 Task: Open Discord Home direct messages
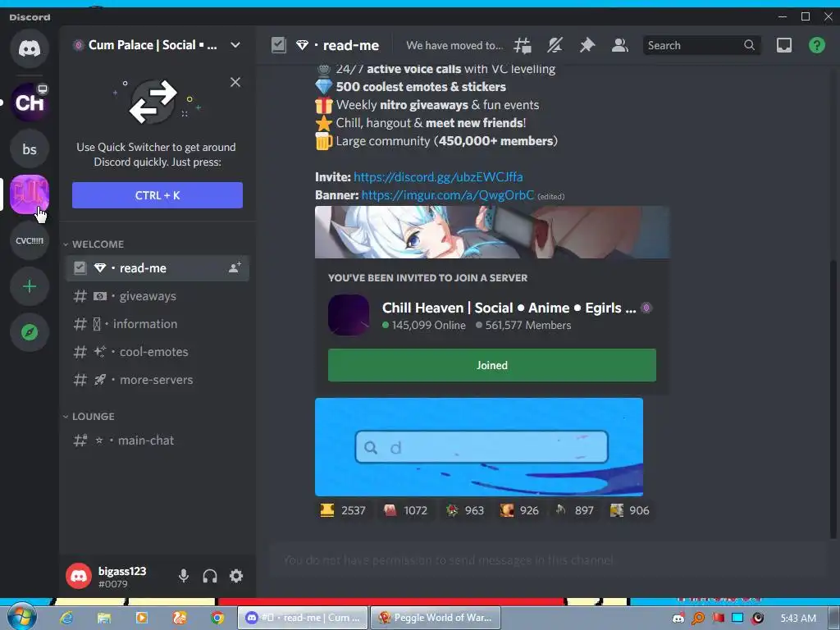pyautogui.click(x=30, y=48)
